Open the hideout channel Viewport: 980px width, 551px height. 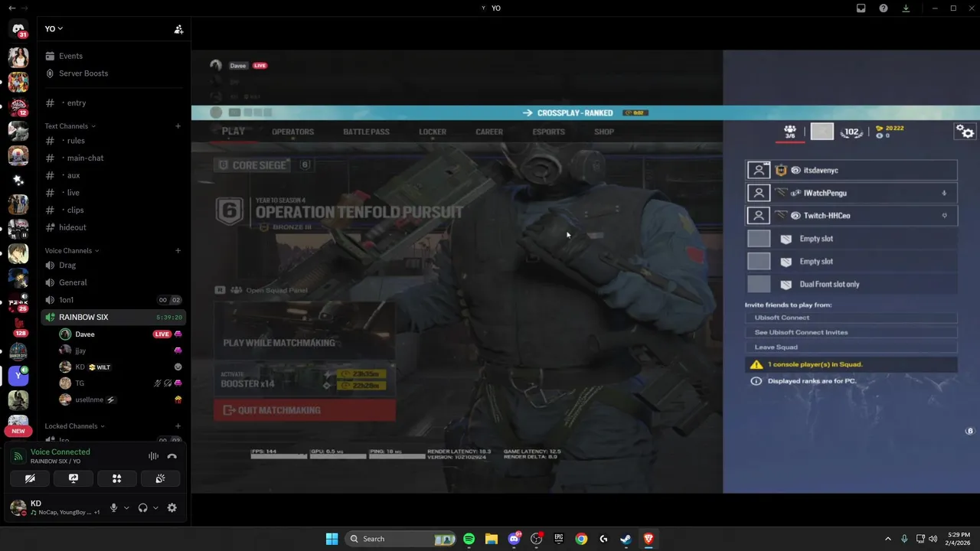click(x=113, y=227)
